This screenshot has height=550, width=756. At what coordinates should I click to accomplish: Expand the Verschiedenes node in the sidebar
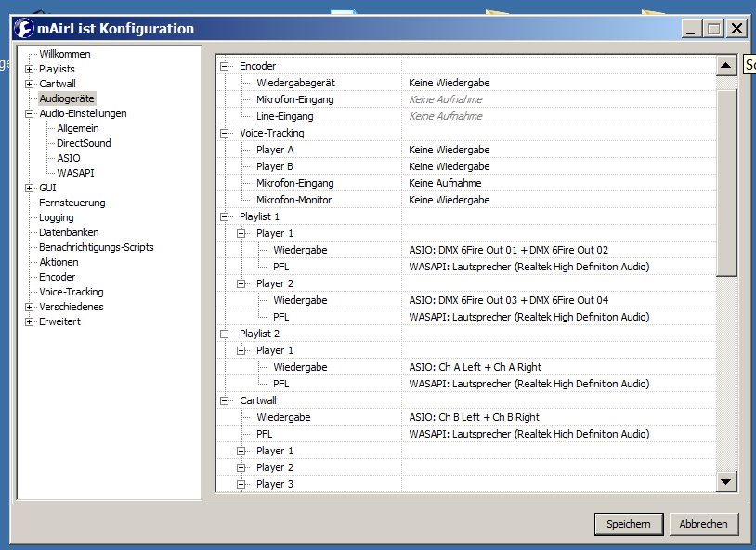point(30,307)
